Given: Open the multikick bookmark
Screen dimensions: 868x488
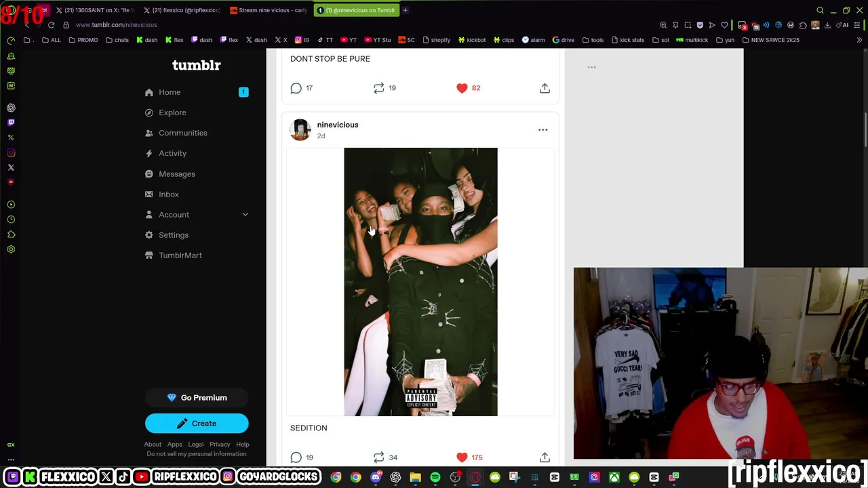Looking at the screenshot, I should click(x=692, y=40).
